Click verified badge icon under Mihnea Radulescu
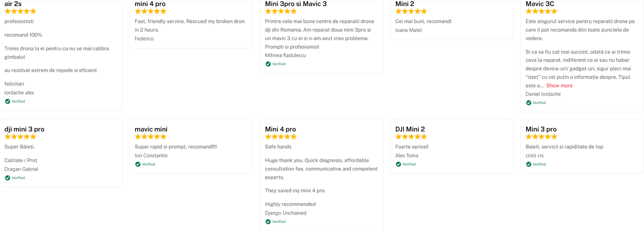The width and height of the screenshot is (644, 231). 268,64
